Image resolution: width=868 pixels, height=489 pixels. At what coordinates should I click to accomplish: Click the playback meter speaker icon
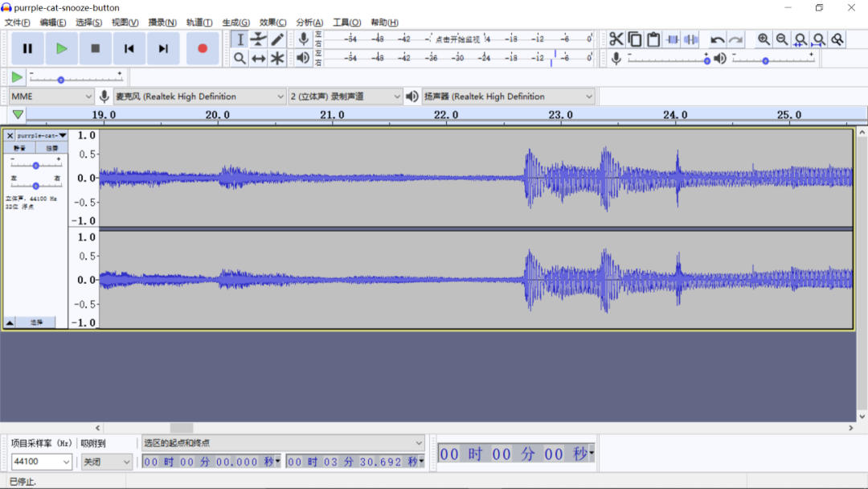[x=303, y=58]
